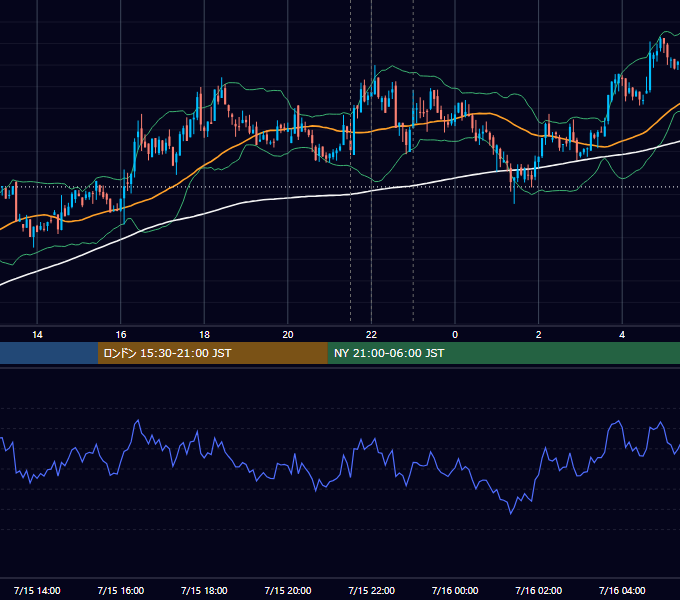Click the 2 hour label on time axis
The image size is (680, 600).
tap(539, 335)
